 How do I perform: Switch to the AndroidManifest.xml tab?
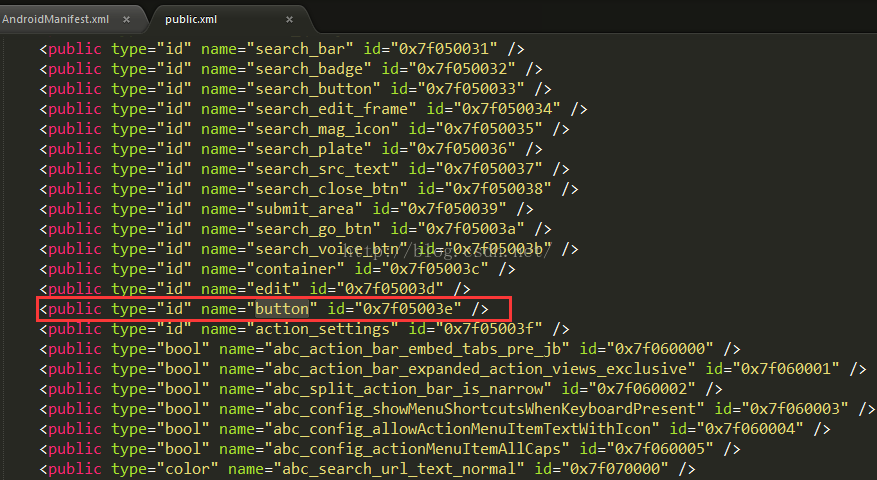point(55,19)
